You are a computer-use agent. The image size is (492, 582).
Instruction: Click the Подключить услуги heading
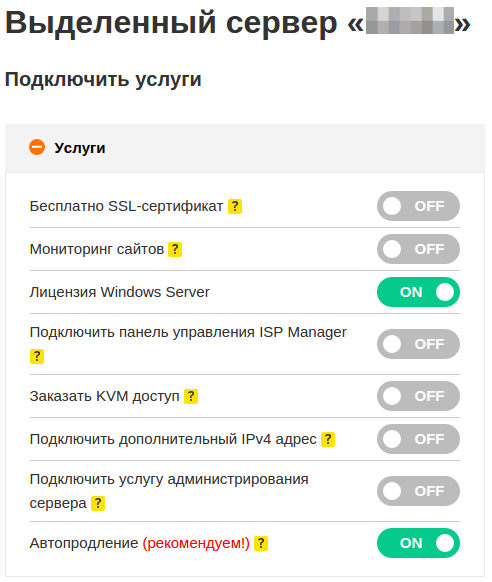(x=103, y=79)
